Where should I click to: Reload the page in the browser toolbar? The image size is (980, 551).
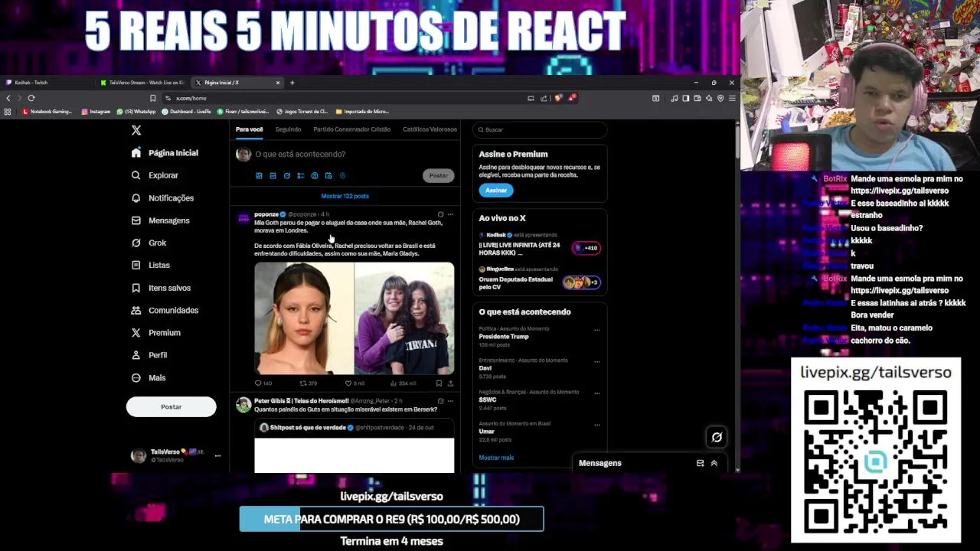click(x=31, y=98)
